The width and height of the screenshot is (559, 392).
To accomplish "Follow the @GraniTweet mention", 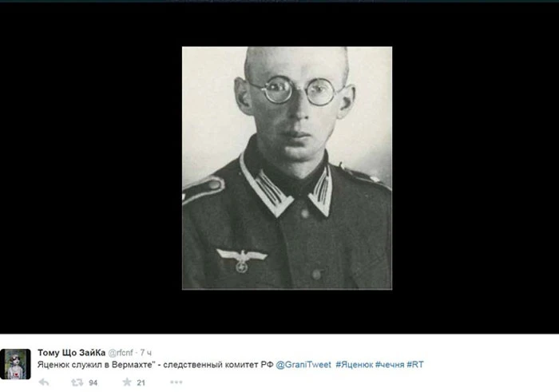I will pos(303,365).
